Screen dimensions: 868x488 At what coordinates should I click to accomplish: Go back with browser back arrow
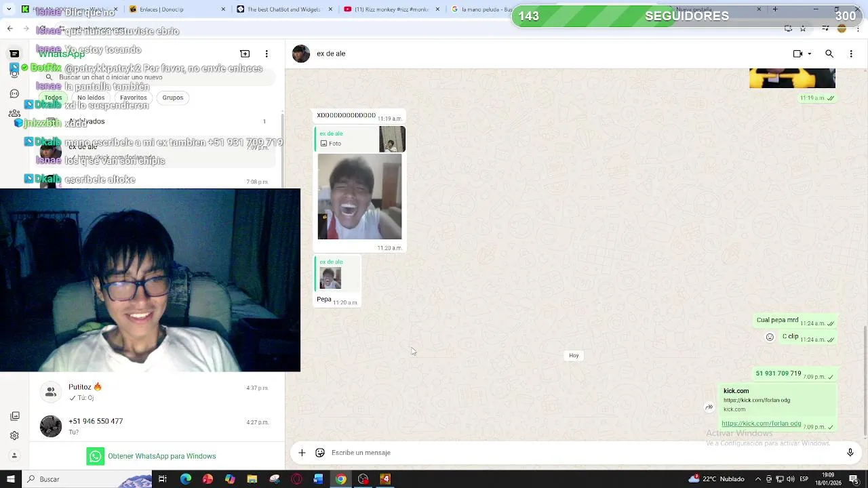pos(9,28)
